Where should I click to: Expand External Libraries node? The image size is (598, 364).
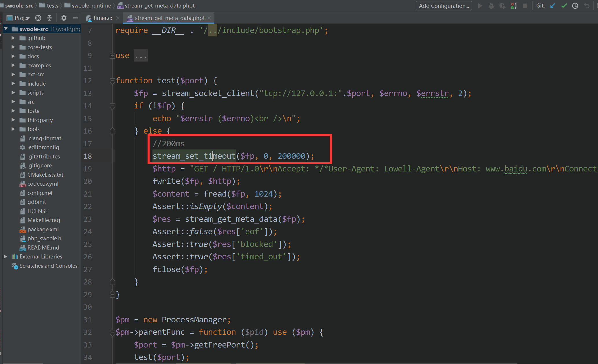tap(5, 256)
